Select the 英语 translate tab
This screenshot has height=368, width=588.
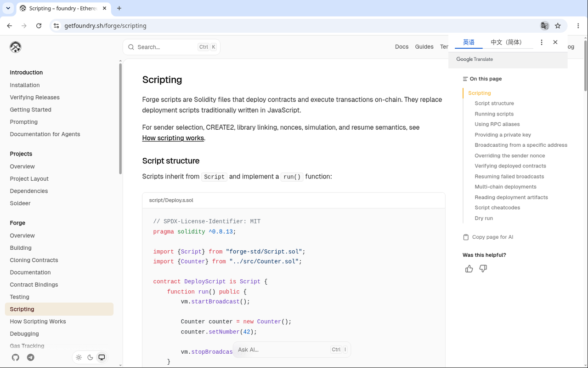[469, 42]
